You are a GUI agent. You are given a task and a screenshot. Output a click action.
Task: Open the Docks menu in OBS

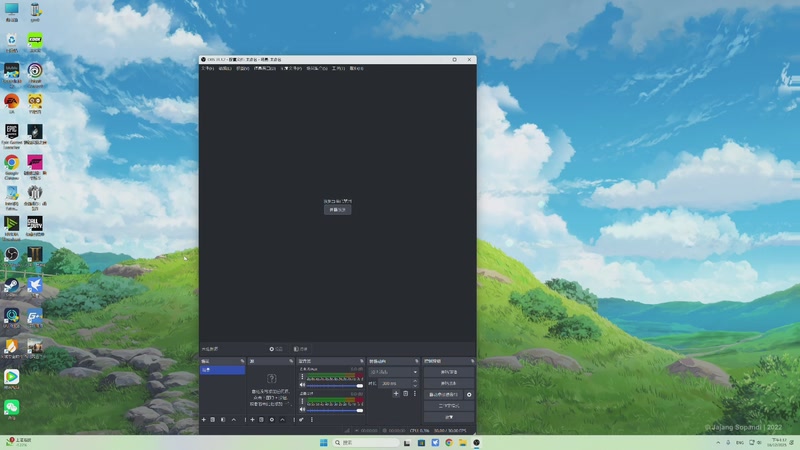pos(265,68)
